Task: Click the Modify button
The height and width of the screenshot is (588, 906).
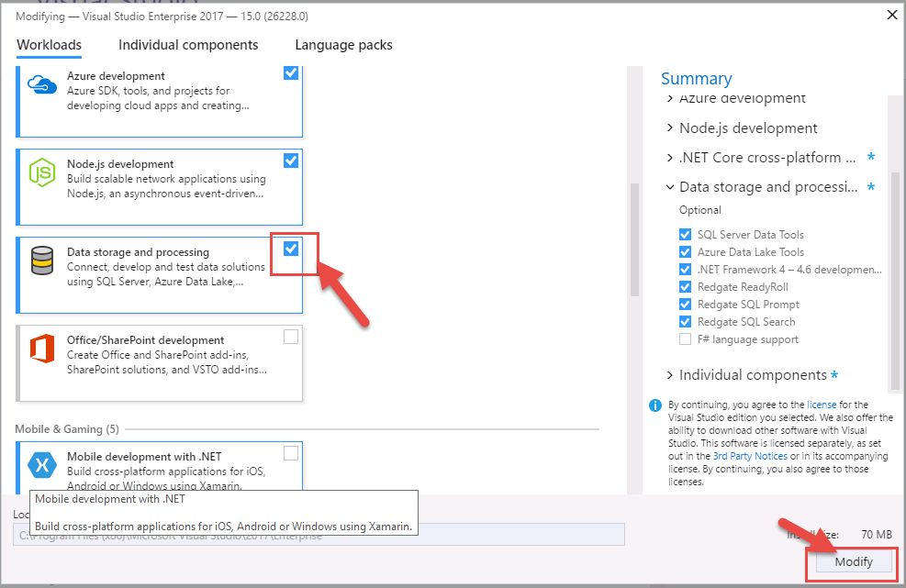Action: point(854,562)
